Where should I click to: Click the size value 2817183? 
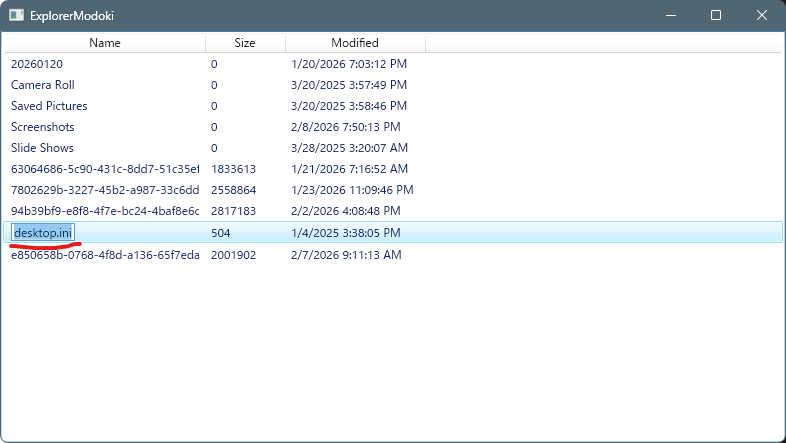tap(233, 211)
